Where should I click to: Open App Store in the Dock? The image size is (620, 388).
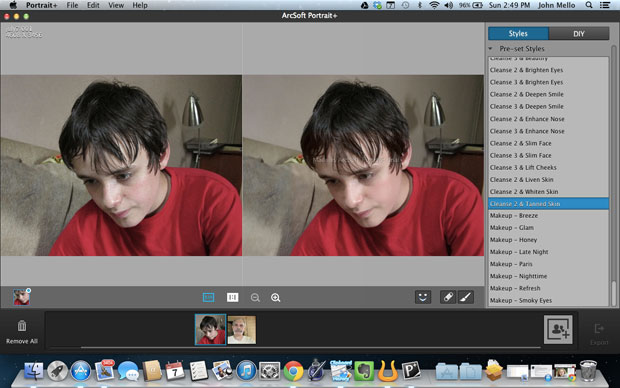tap(81, 371)
